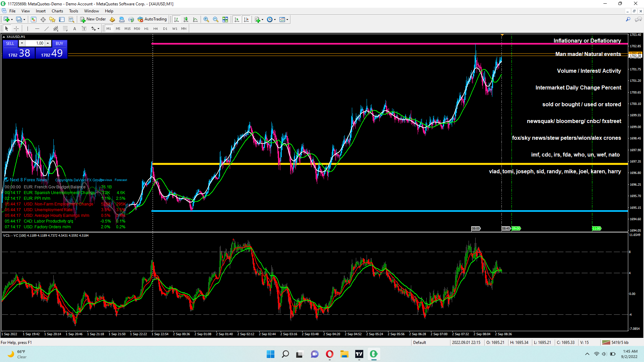The width and height of the screenshot is (644, 362).
Task: Open the Market Watch window icon
Action: click(x=34, y=19)
